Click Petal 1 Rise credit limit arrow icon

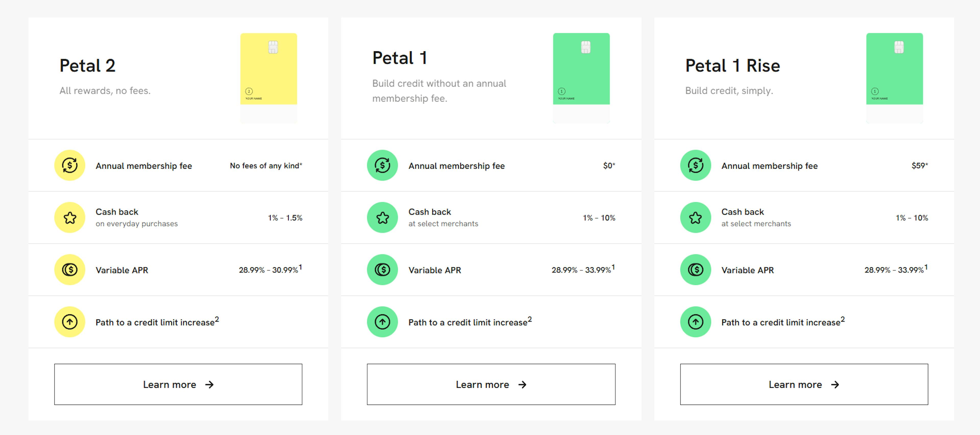pyautogui.click(x=695, y=322)
